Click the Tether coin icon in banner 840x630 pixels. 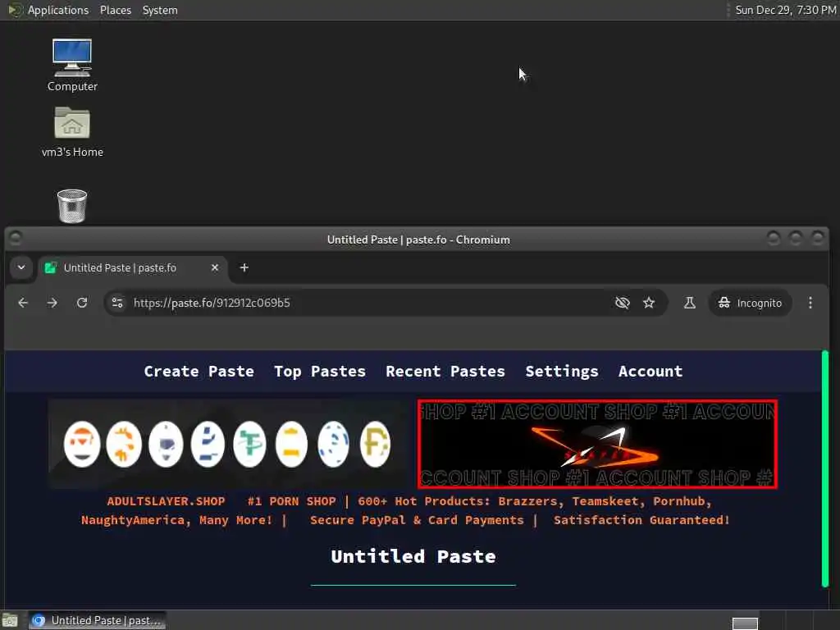(249, 444)
